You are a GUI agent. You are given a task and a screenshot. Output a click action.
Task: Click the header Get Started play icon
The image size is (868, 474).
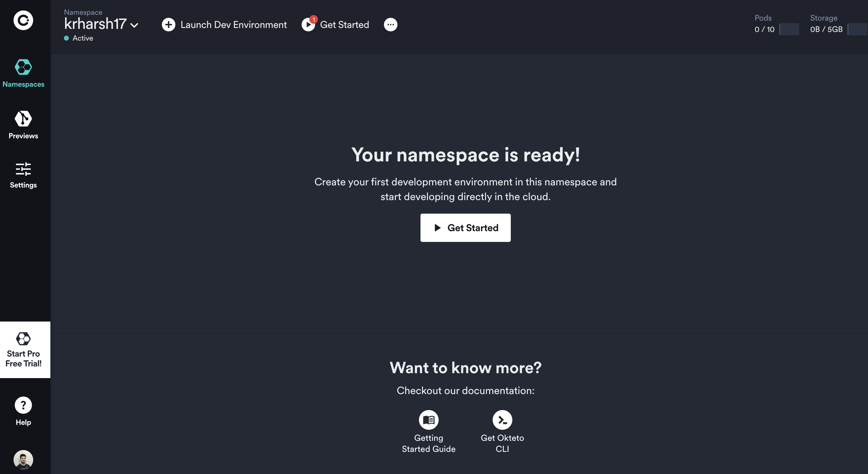(x=308, y=25)
